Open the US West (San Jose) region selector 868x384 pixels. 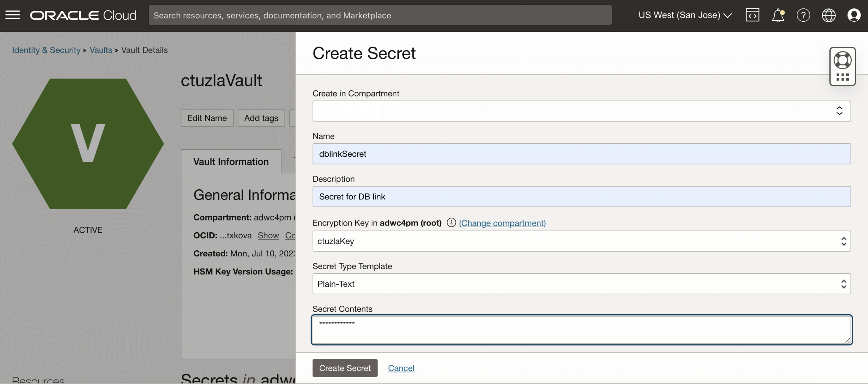tap(685, 15)
